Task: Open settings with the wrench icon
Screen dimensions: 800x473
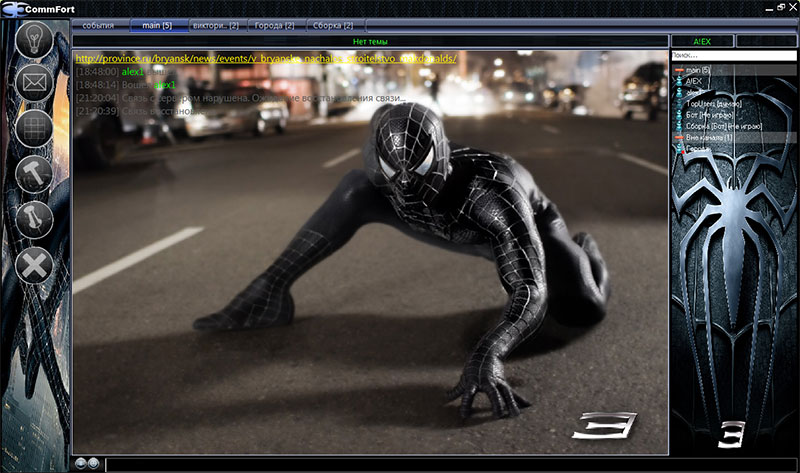Action: click(x=34, y=219)
